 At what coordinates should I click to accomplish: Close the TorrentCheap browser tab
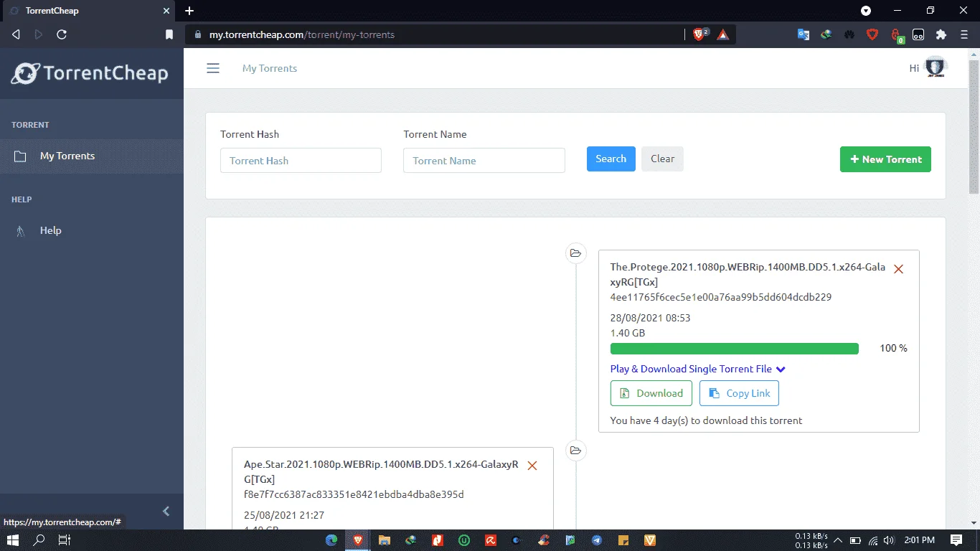pyautogui.click(x=166, y=11)
